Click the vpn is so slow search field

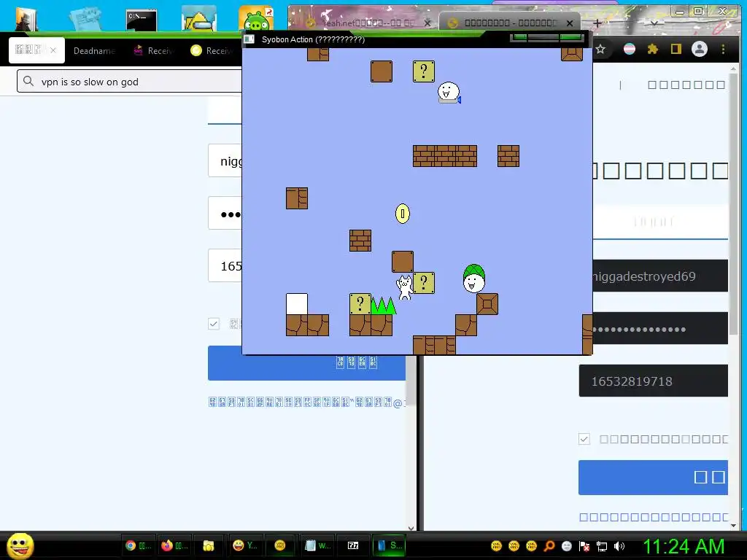pos(130,82)
